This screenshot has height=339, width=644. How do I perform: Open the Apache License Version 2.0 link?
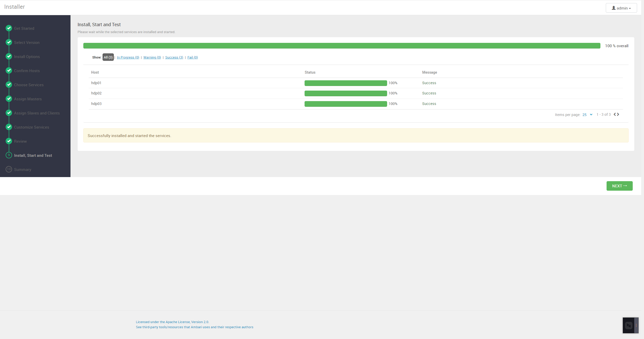coord(172,322)
